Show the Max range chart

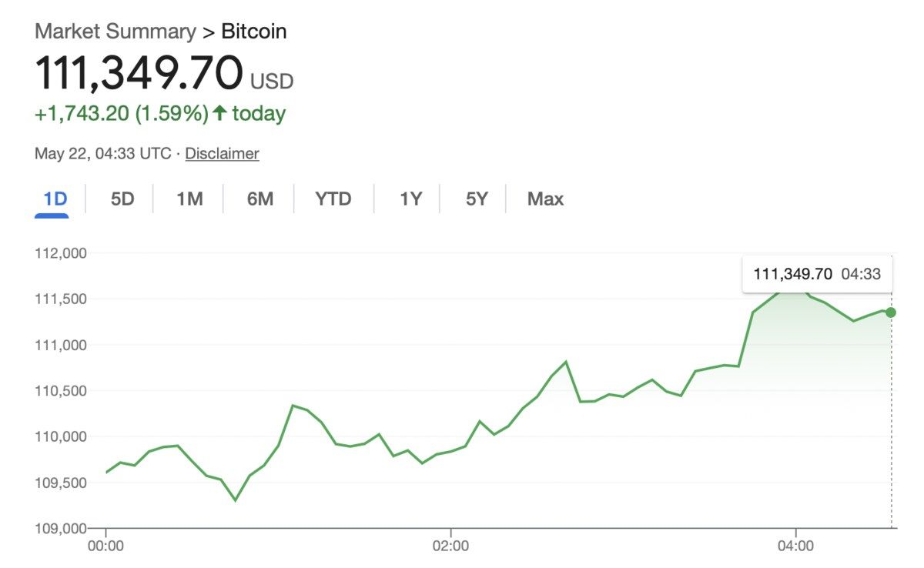(x=545, y=199)
